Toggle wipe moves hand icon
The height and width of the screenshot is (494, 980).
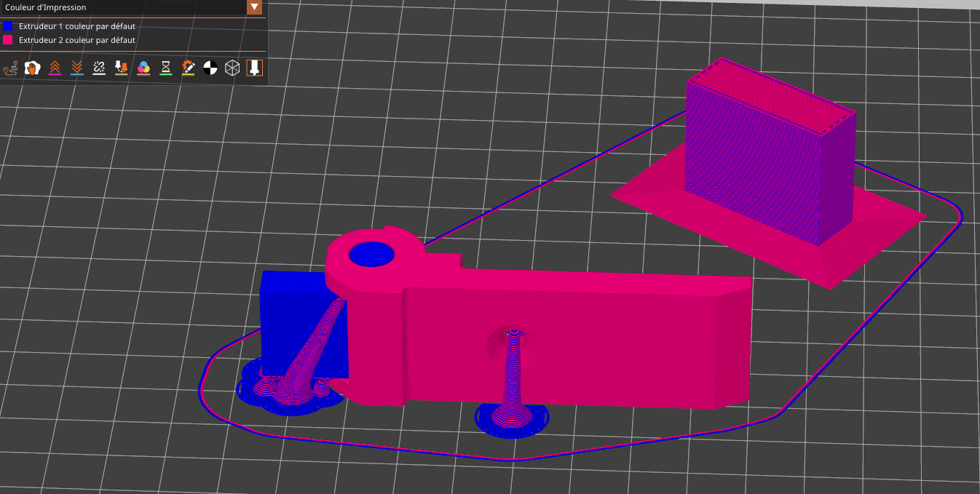click(32, 68)
